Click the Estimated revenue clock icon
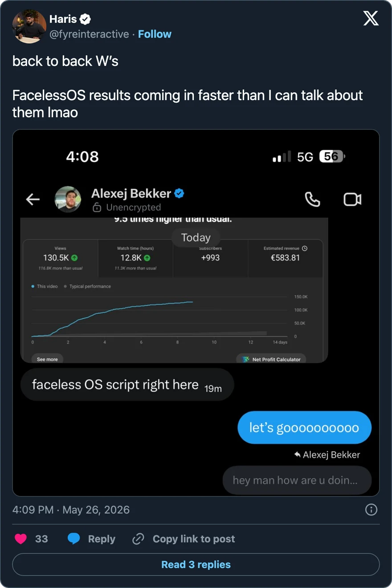 tap(305, 248)
